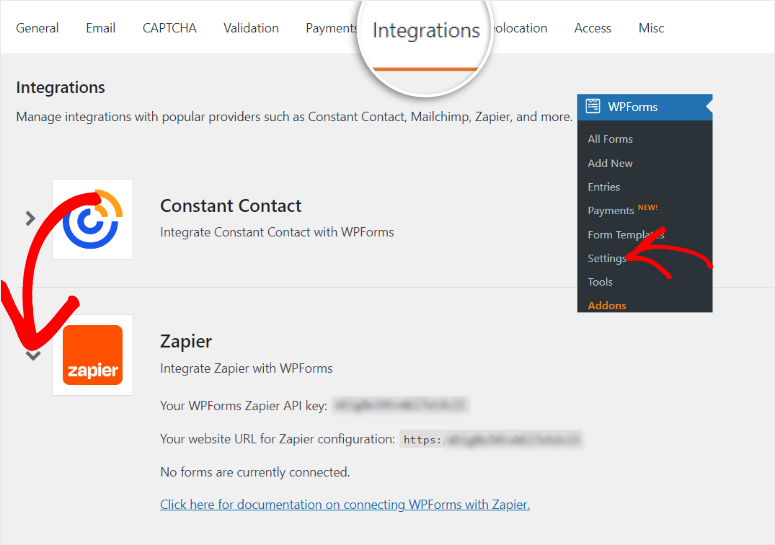Open All Forms in WPForms menu
The width and height of the screenshot is (775, 545).
[x=610, y=139]
